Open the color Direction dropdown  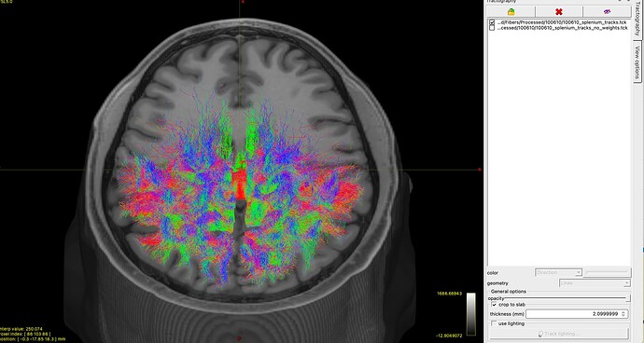coord(558,272)
